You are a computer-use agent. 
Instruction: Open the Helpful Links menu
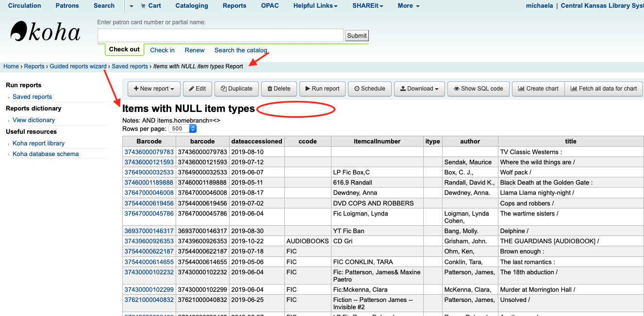click(315, 6)
